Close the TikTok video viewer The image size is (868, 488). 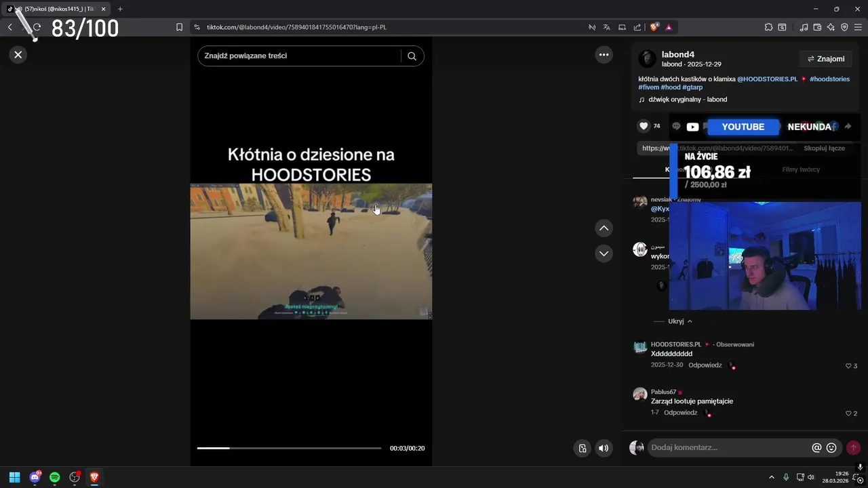(x=18, y=55)
